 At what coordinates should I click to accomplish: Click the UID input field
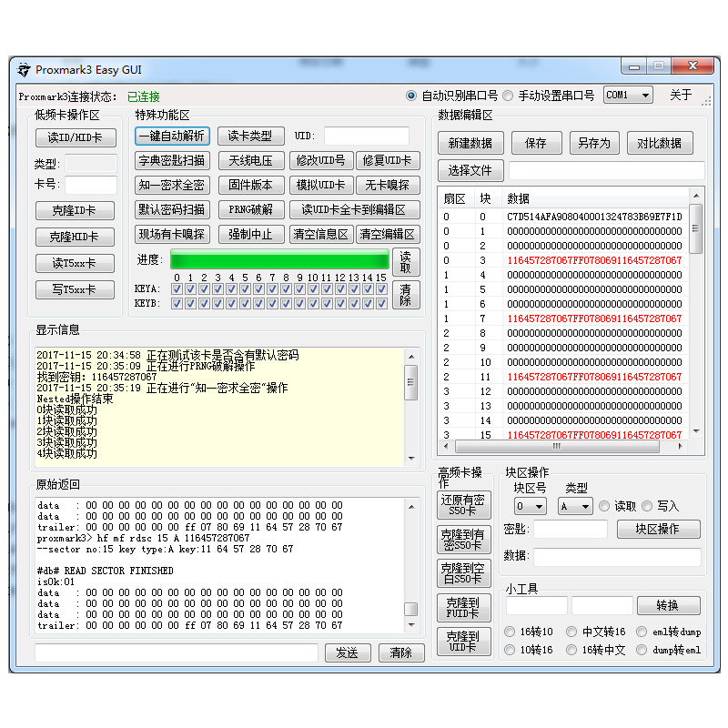[367, 136]
